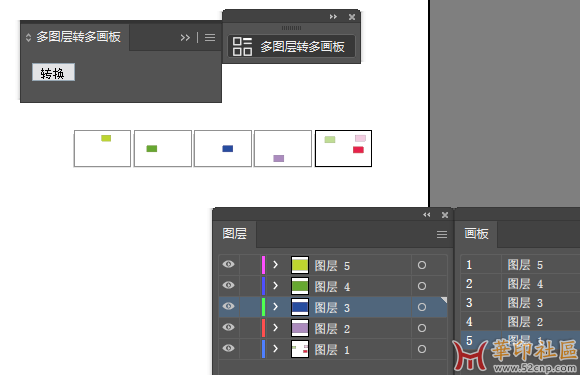The width and height of the screenshot is (580, 375).
Task: Expand 图层 4 contents
Action: coord(275,286)
